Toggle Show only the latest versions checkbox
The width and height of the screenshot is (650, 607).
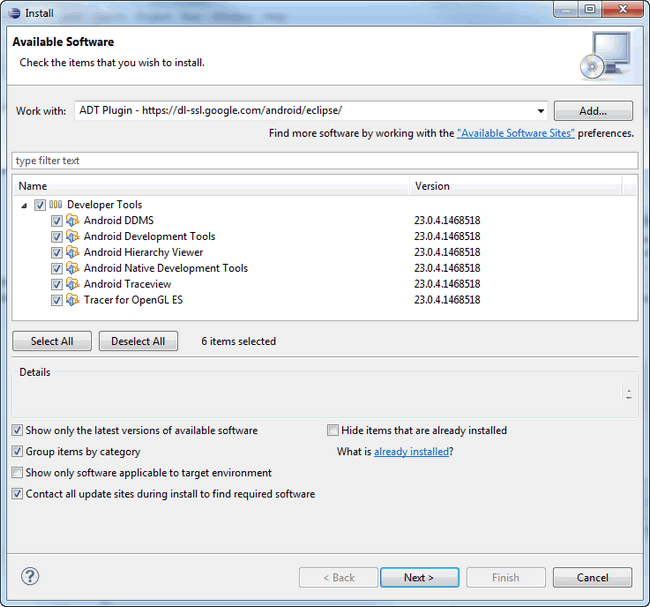click(x=17, y=430)
